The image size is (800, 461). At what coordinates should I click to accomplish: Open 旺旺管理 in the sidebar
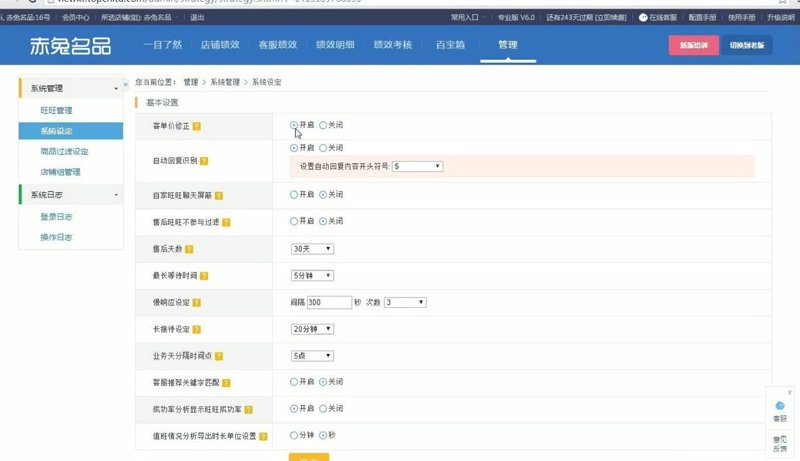[56, 111]
